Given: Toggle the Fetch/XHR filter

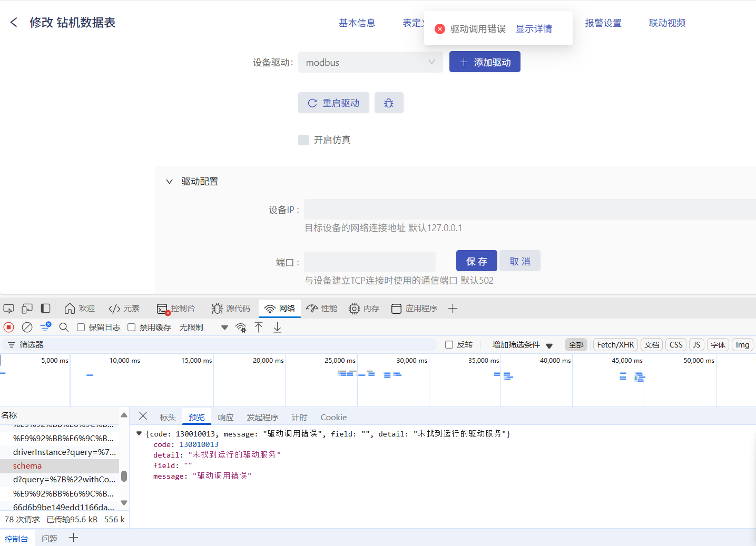Looking at the screenshot, I should pyautogui.click(x=615, y=345).
